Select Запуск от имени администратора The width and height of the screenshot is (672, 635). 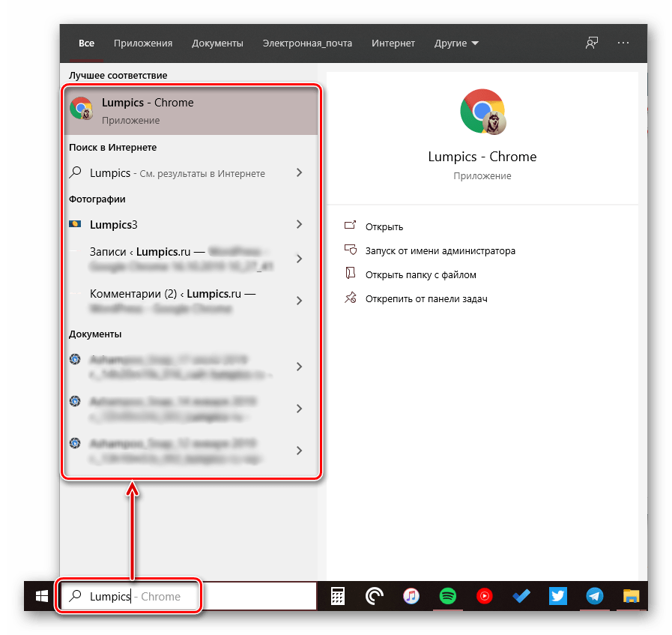tap(440, 250)
